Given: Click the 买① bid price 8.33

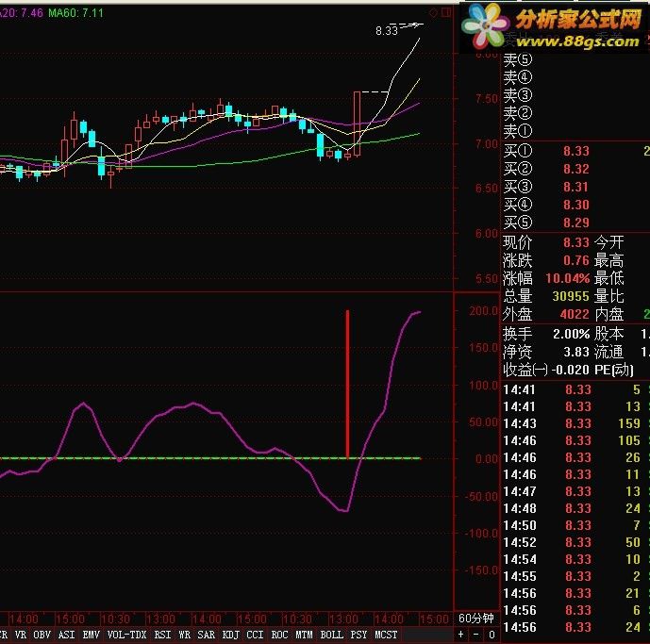Looking at the screenshot, I should [576, 151].
